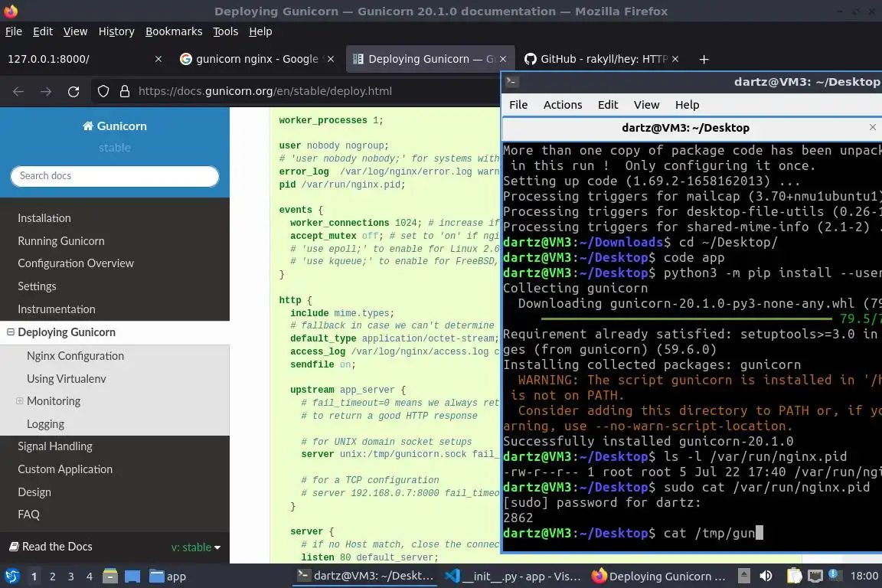Click the Search docs input field
The width and height of the screenshot is (882, 588).
click(114, 175)
